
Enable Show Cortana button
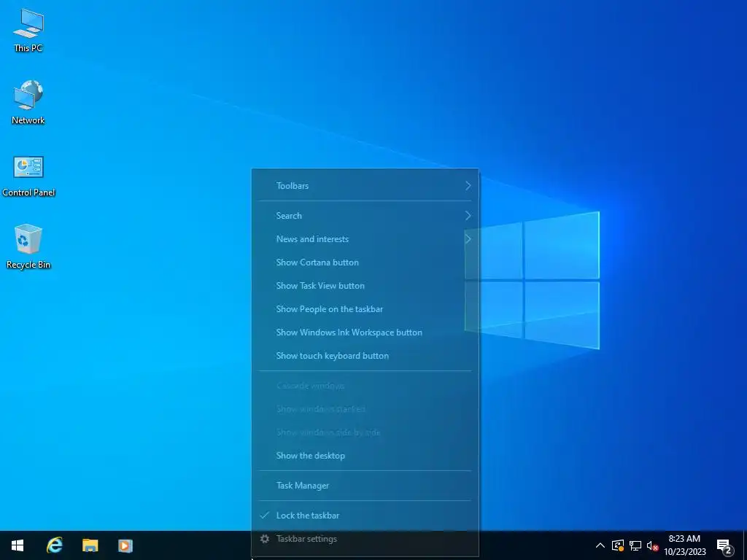[x=365, y=262]
